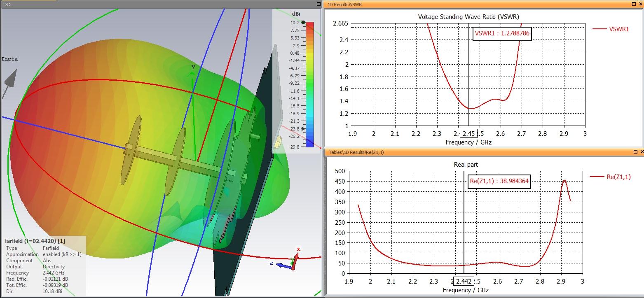Click the 2.442 GHz marker frequency box
The height and width of the screenshot is (298, 644).
pos(464,282)
